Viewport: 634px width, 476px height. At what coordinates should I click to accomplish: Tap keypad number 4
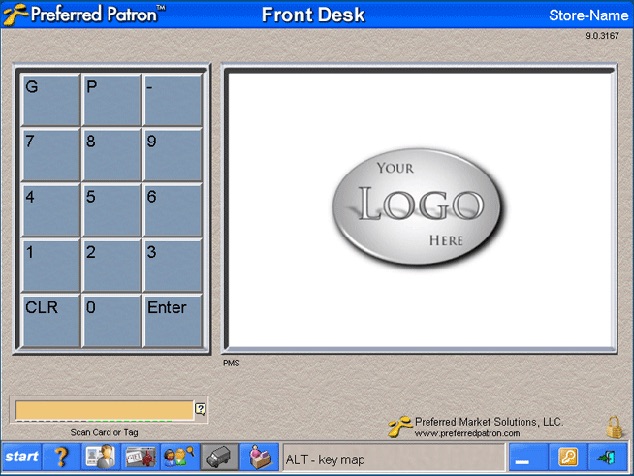click(51, 210)
